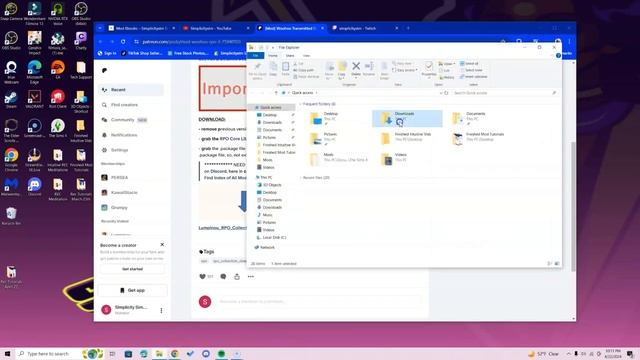The height and width of the screenshot is (360, 640).
Task: Click Select none in the ribbon
Action: (x=471, y=70)
